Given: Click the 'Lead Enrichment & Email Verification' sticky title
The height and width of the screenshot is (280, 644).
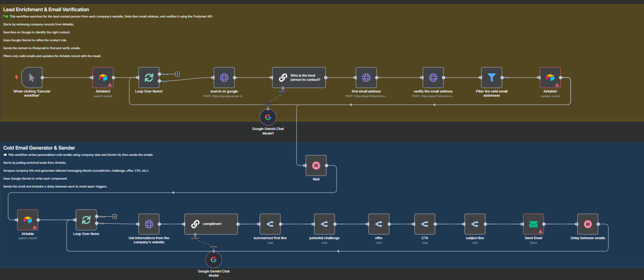Looking at the screenshot, I should coord(46,9).
